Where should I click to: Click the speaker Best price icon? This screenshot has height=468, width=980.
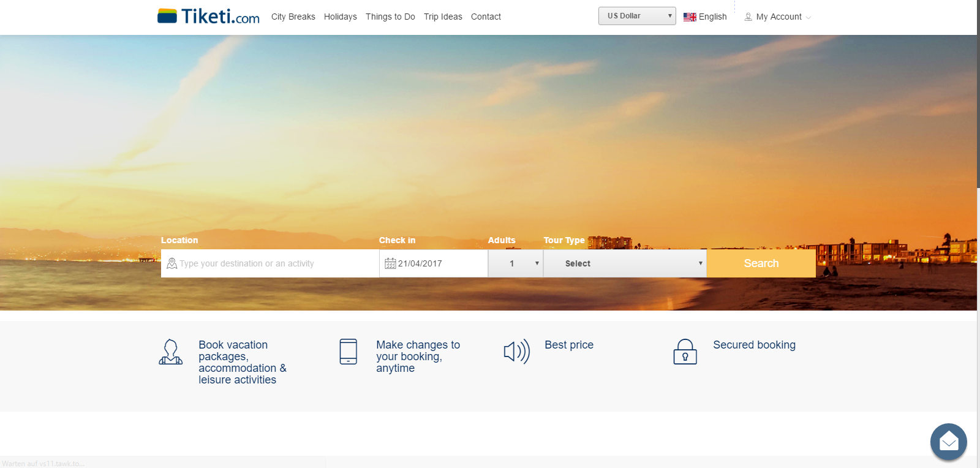(516, 352)
